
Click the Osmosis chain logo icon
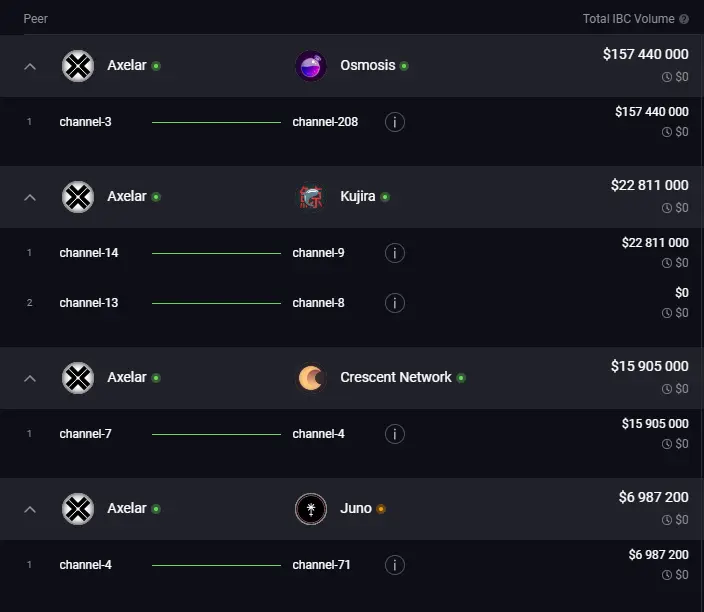click(311, 66)
